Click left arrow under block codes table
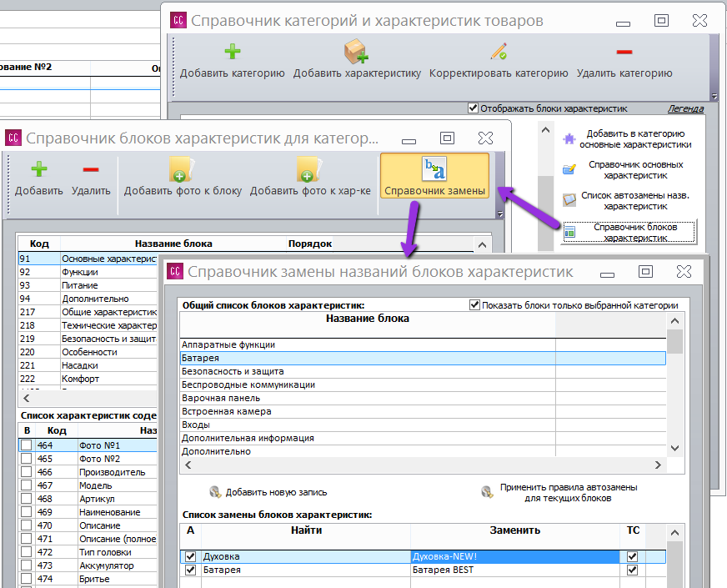 coord(27,398)
